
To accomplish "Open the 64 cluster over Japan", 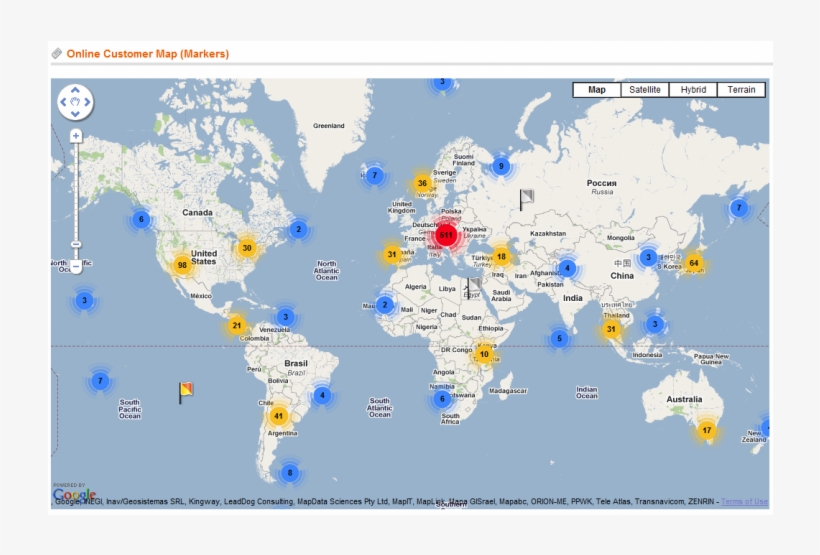I will click(x=694, y=263).
